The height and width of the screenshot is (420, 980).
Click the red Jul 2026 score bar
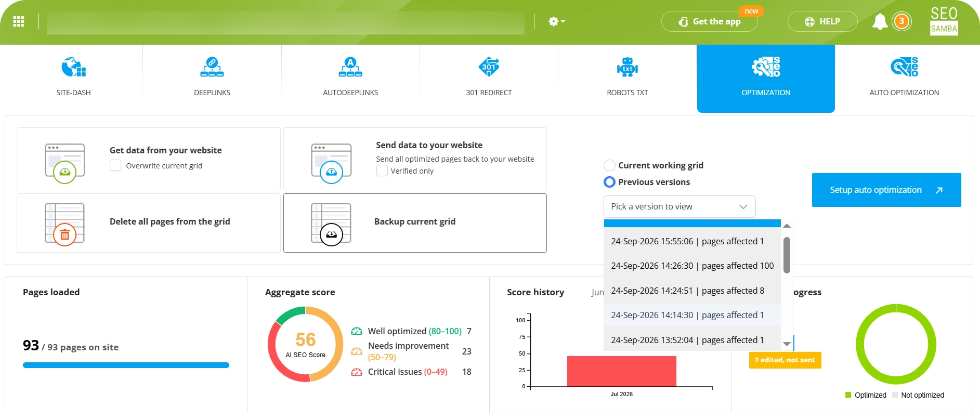pyautogui.click(x=621, y=371)
